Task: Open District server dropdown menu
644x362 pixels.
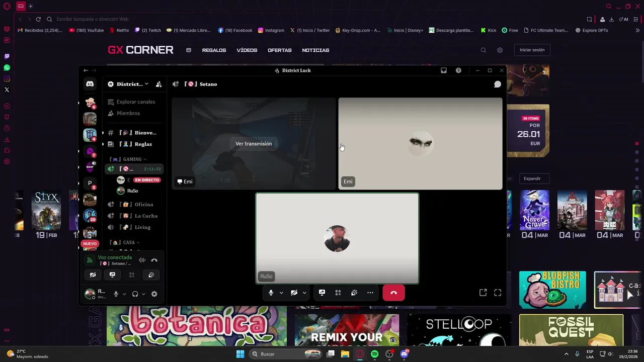Action: click(x=128, y=84)
